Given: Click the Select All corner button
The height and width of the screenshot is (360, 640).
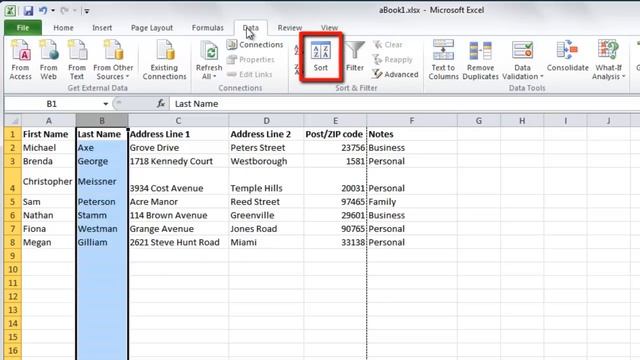Looking at the screenshot, I should click(x=13, y=121).
